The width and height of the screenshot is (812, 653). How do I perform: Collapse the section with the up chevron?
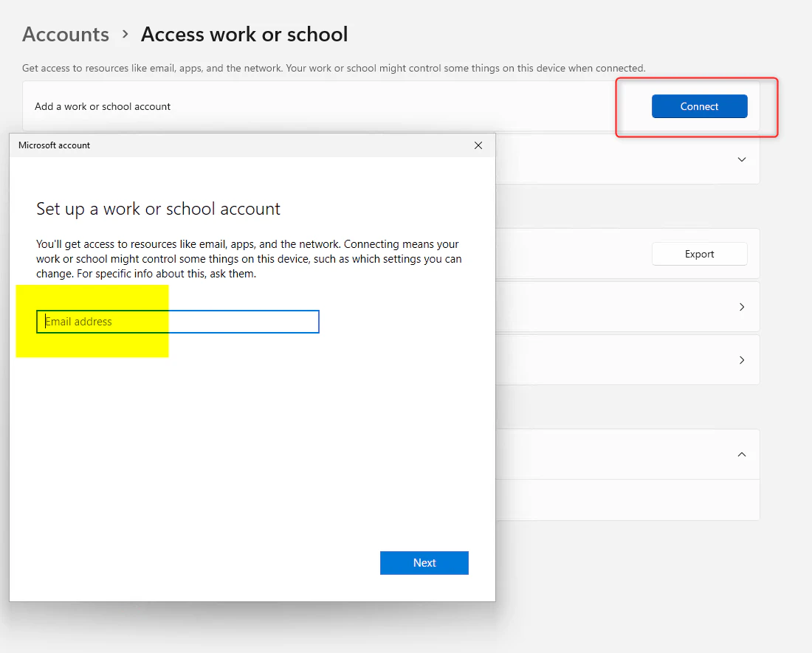[x=742, y=455]
